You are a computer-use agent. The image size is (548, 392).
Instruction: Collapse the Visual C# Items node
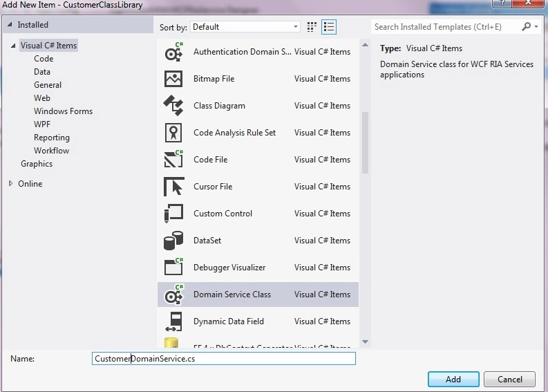[x=13, y=46]
